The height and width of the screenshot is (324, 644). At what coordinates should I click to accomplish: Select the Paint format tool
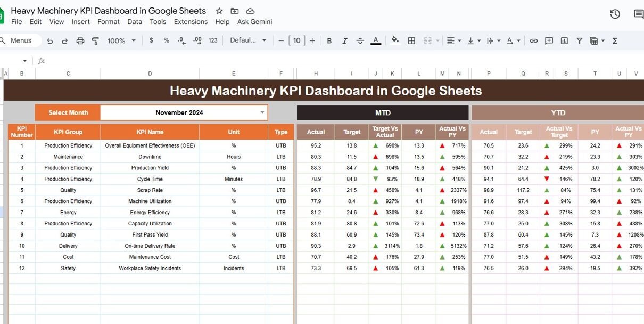point(96,41)
